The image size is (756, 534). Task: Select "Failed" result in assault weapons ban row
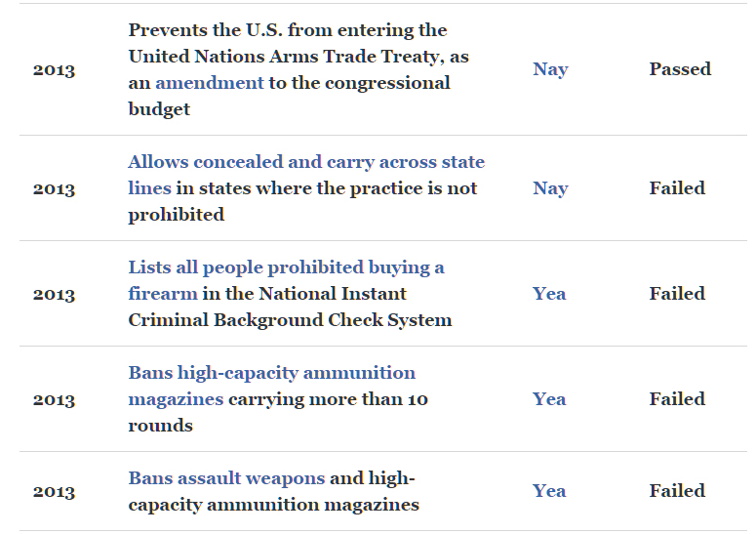[x=677, y=491]
